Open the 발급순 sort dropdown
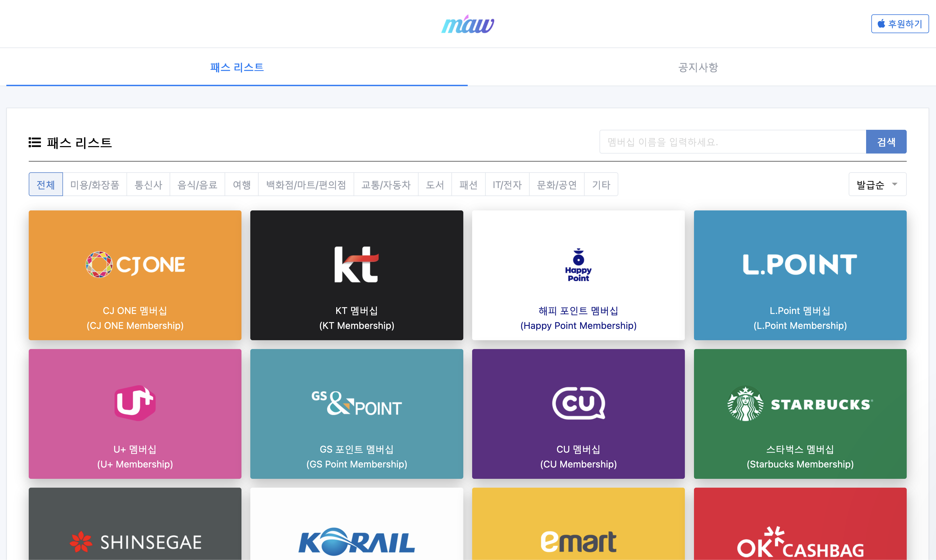The height and width of the screenshot is (560, 936). pos(877,184)
